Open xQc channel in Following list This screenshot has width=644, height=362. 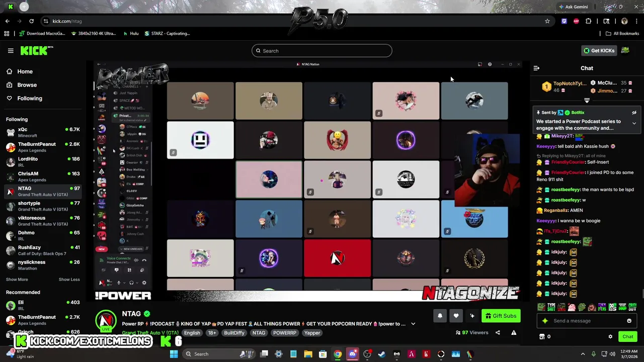tap(43, 132)
